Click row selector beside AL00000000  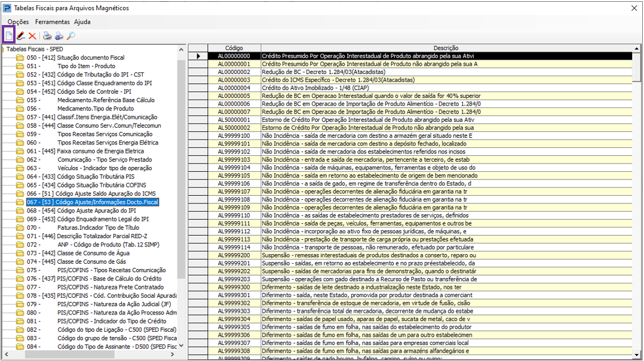[x=198, y=56]
